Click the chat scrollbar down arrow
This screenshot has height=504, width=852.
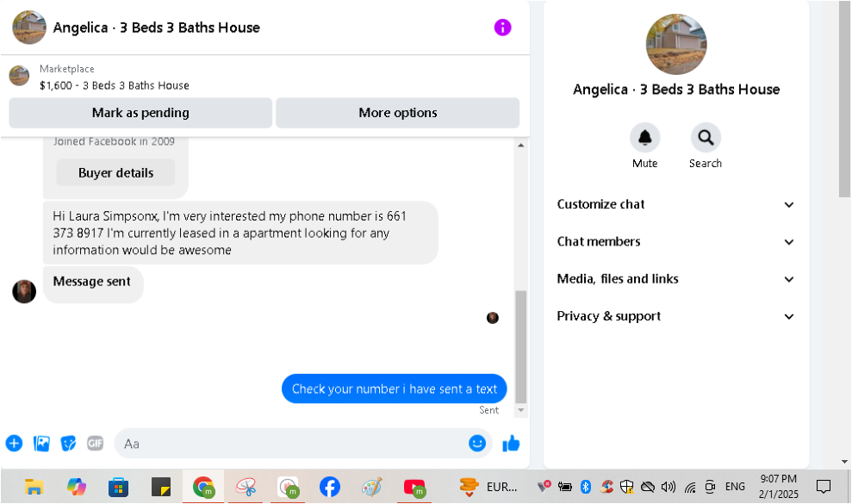520,410
